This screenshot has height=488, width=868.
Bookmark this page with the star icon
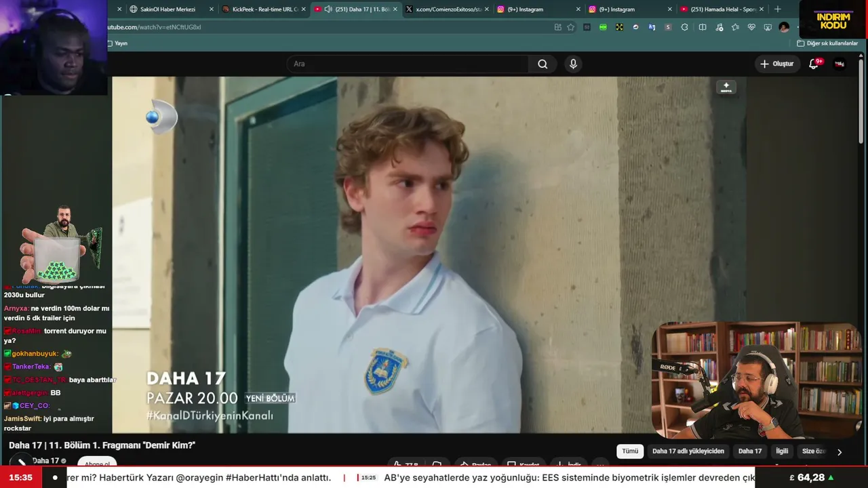pos(571,27)
